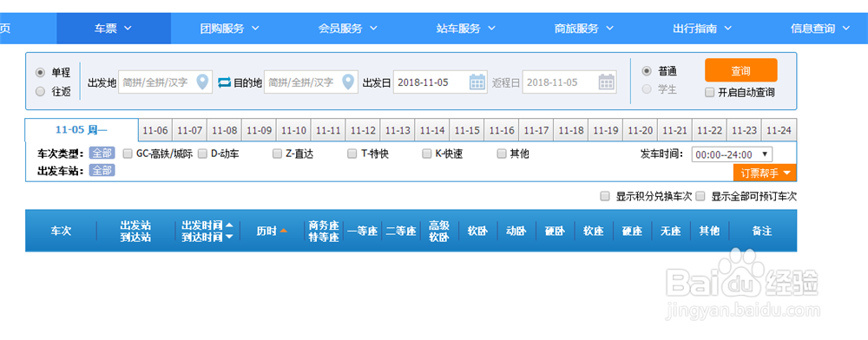Select 全部 for 出发车站
Viewport: 868px width, 340px height.
click(x=102, y=170)
